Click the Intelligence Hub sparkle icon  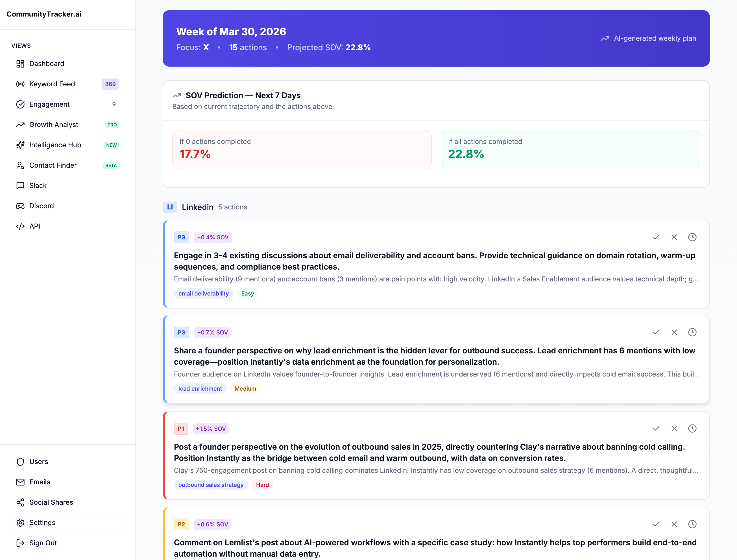point(20,145)
